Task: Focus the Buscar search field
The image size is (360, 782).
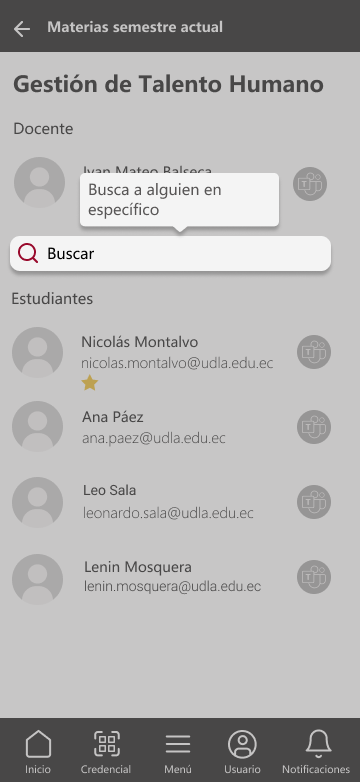Action: coord(171,254)
